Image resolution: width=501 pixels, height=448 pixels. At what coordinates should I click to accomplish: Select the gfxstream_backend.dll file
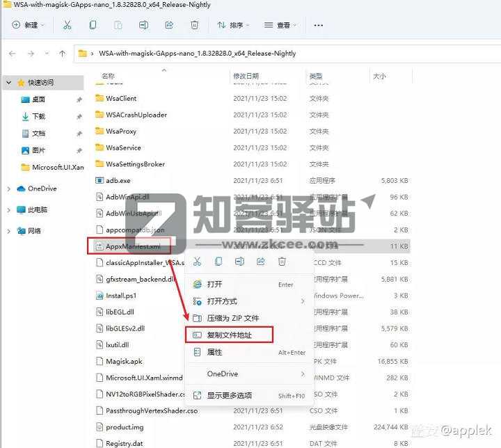tap(140, 279)
